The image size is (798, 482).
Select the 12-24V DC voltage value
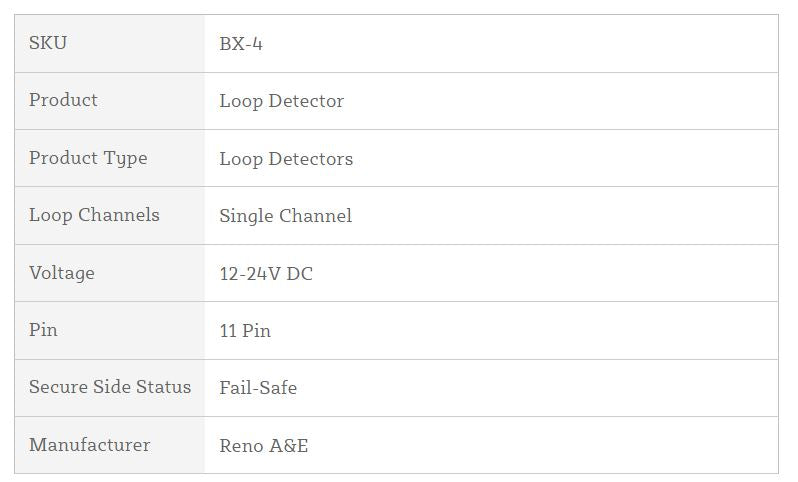click(x=266, y=274)
